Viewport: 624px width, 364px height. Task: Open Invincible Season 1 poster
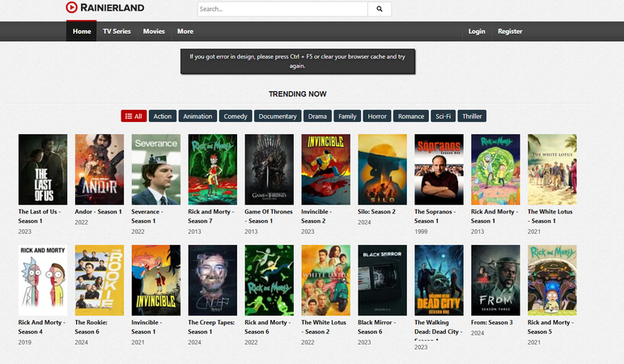pos(156,280)
